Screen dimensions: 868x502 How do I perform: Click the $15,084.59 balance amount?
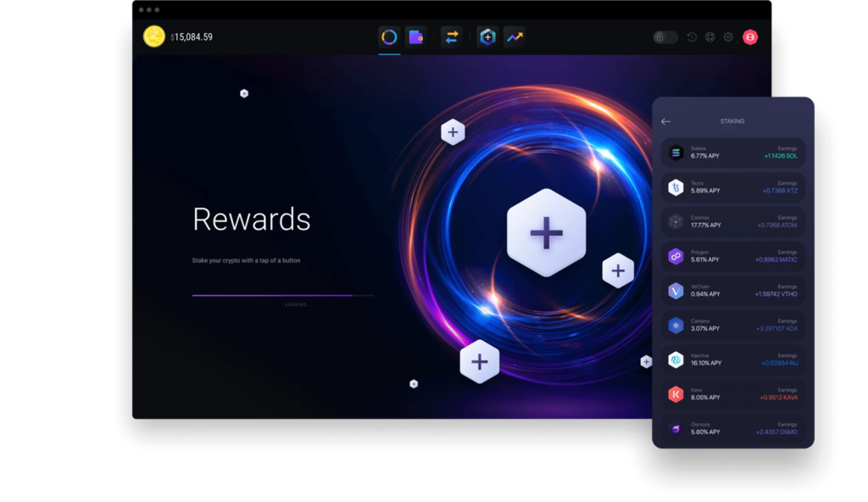tap(192, 37)
